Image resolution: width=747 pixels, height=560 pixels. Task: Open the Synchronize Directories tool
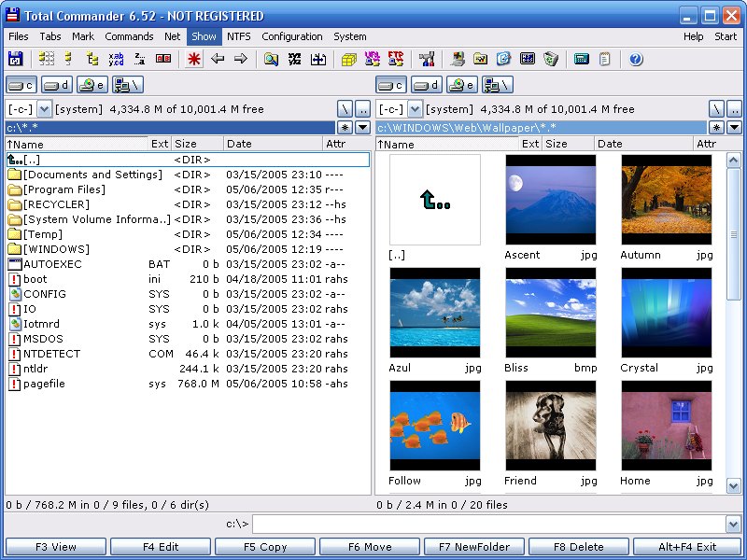[317, 59]
